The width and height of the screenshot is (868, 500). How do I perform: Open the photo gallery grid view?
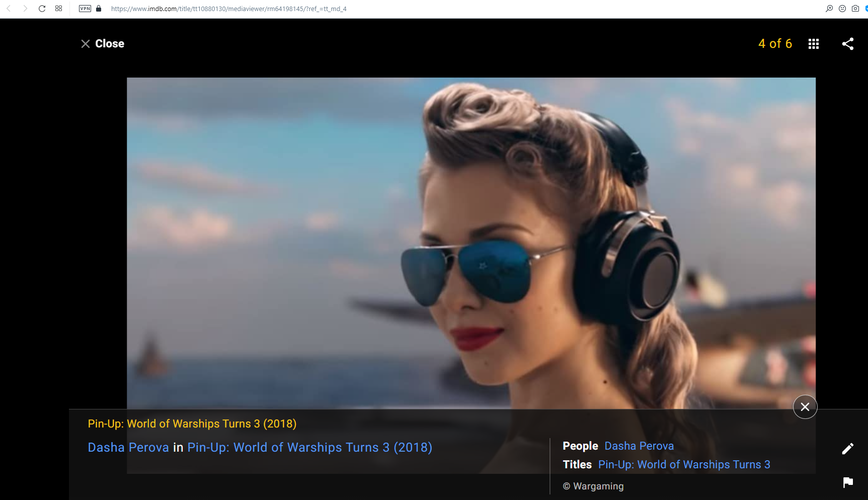(x=814, y=44)
